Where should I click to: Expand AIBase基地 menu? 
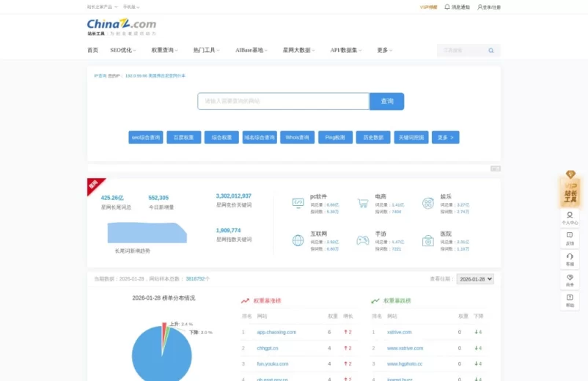[x=251, y=51]
